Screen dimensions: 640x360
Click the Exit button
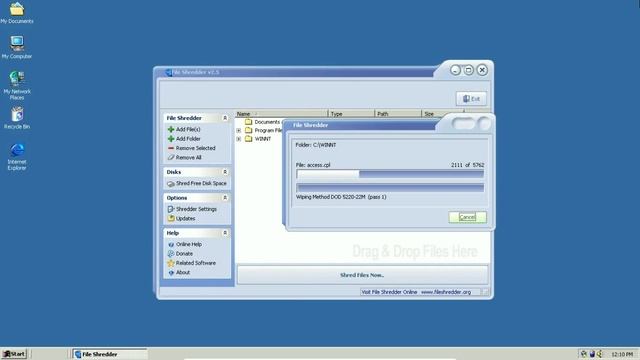pyautogui.click(x=471, y=99)
